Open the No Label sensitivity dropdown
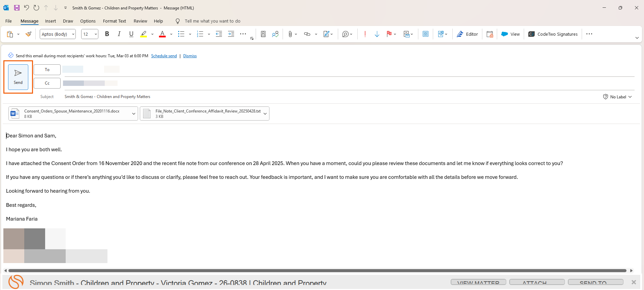The height and width of the screenshot is (290, 644). (617, 97)
